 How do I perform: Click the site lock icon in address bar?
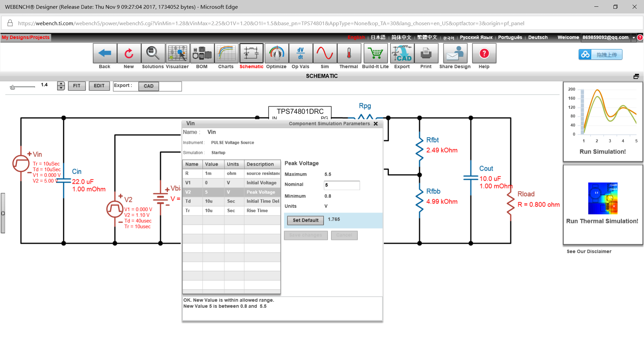(10, 23)
